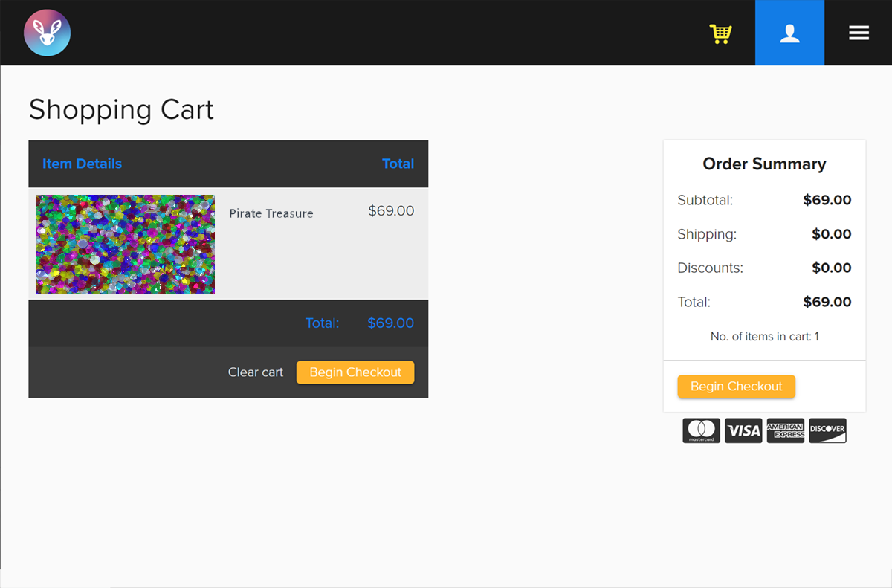Click the Shopping Cart page heading
The height and width of the screenshot is (588, 892).
121,109
